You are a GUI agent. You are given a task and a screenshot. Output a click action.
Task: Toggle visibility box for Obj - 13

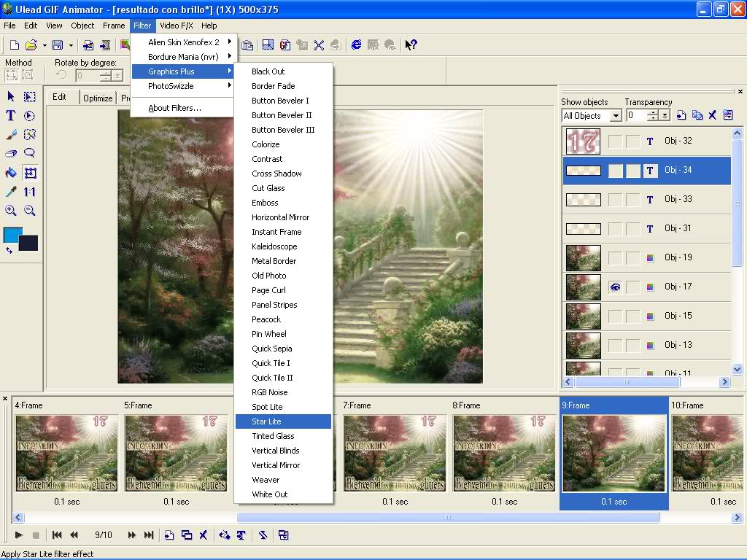point(616,345)
